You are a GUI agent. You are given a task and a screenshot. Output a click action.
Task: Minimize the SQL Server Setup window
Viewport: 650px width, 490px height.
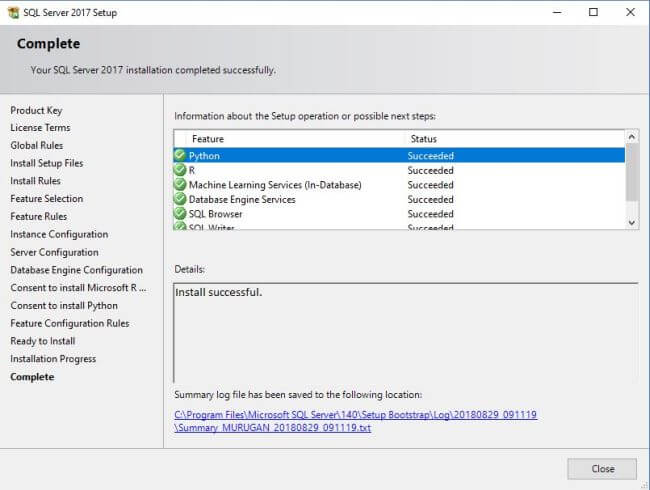point(557,12)
